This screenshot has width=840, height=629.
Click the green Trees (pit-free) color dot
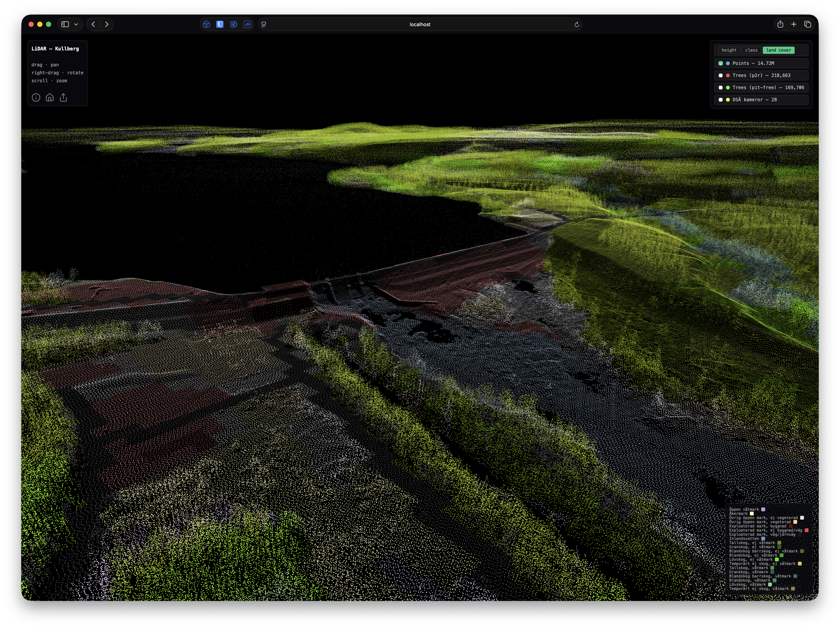[728, 88]
